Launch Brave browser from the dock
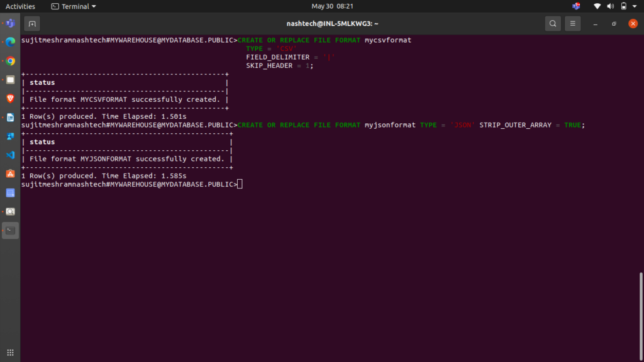 (x=10, y=99)
